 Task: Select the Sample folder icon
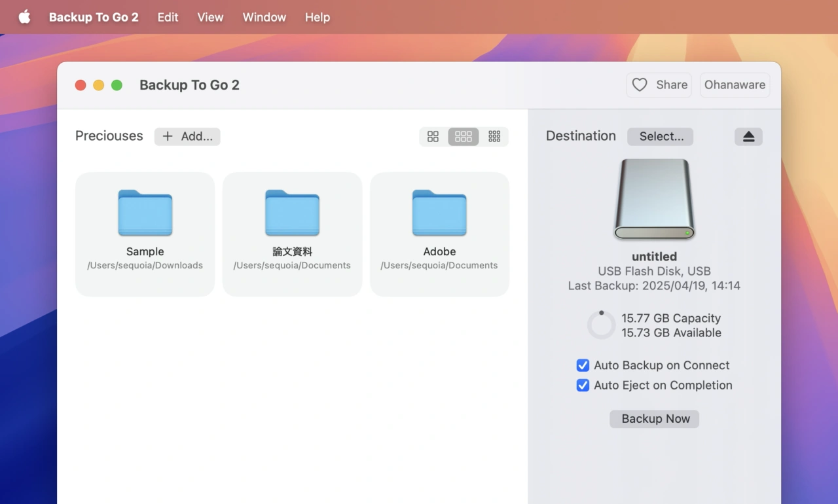(x=145, y=213)
